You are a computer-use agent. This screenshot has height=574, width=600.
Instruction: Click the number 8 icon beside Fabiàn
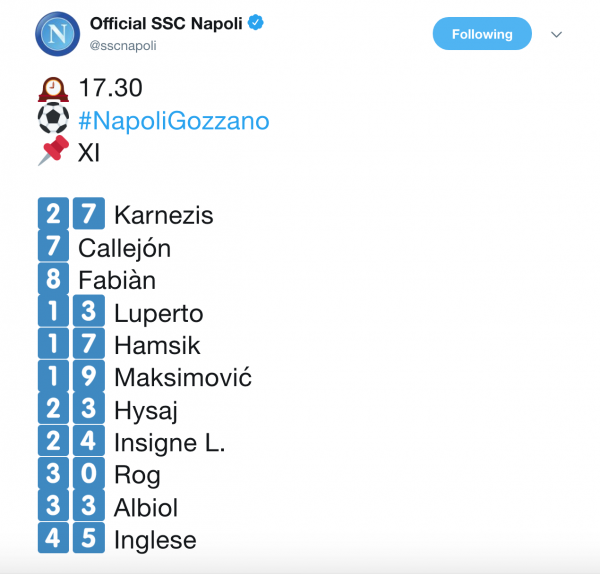[53, 280]
